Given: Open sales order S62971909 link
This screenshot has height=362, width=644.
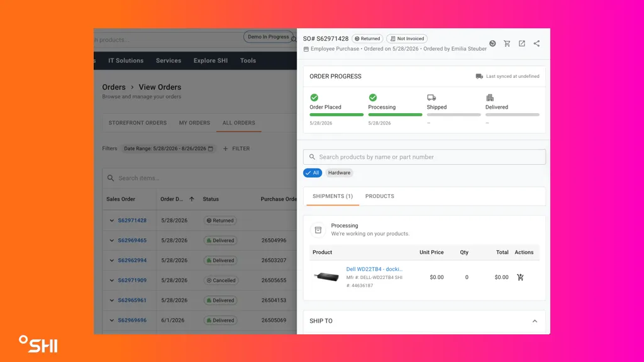Looking at the screenshot, I should (x=132, y=280).
